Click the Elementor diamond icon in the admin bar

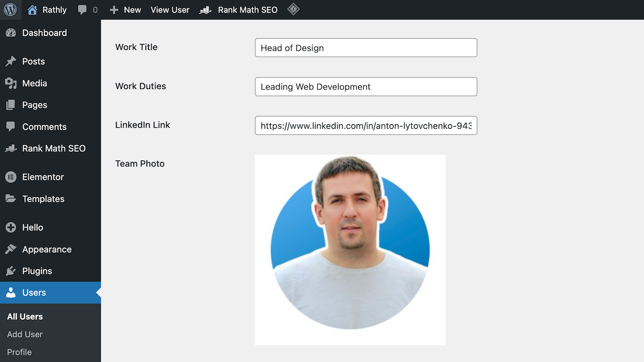tap(293, 10)
